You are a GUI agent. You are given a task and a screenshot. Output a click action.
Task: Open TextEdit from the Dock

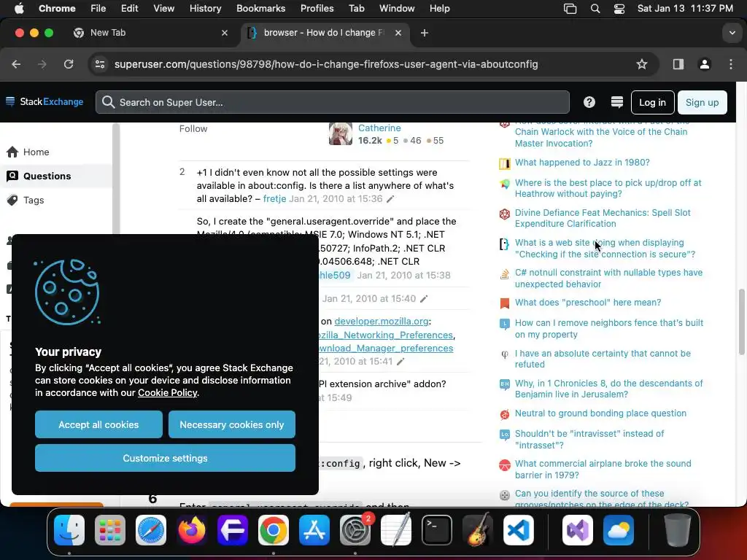[396, 530]
